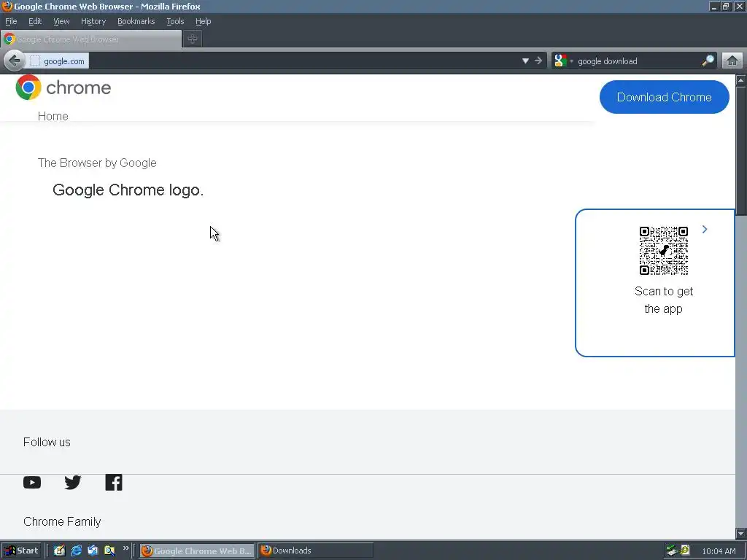Click the site identity icon beside google.com
Viewport: 747px width, 560px height.
pyautogui.click(x=35, y=61)
